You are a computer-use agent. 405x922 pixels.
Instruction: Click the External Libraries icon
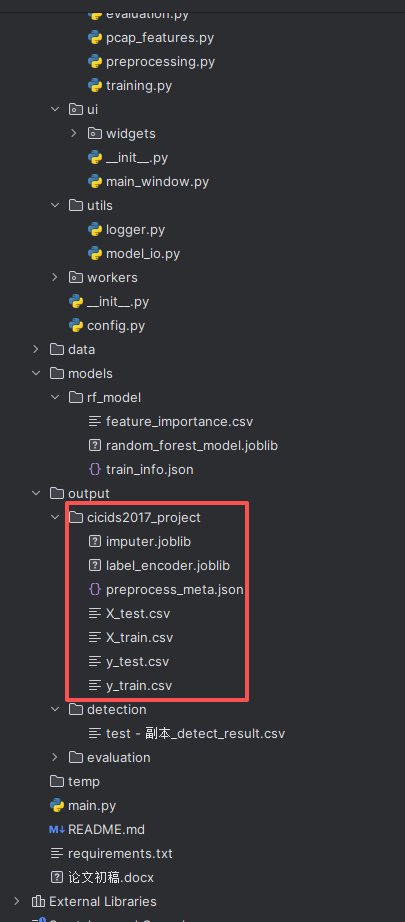point(38,901)
